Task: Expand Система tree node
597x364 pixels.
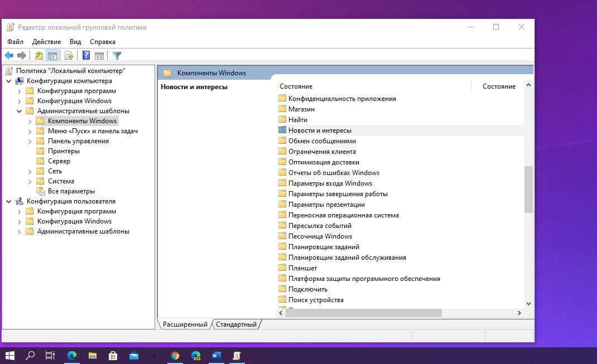Action: coord(30,181)
